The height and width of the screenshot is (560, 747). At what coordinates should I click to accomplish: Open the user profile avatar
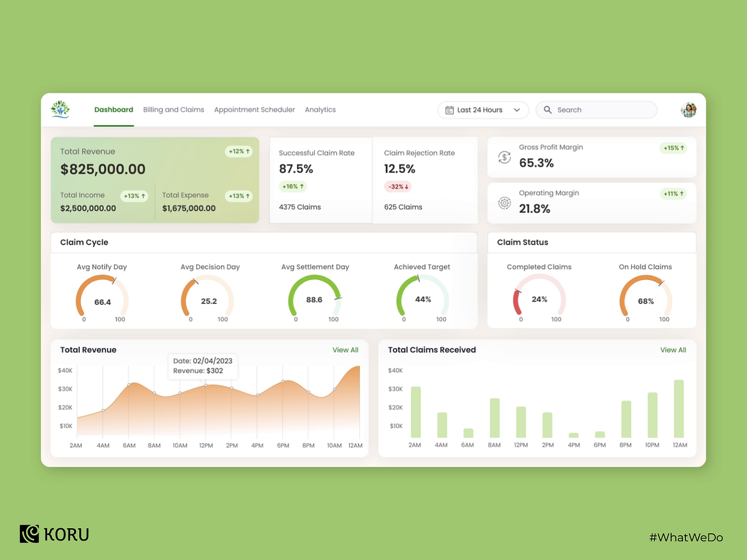coord(688,110)
